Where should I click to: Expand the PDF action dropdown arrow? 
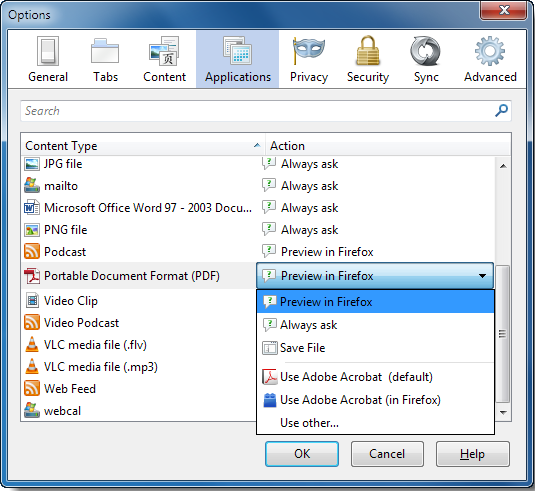pyautogui.click(x=482, y=276)
